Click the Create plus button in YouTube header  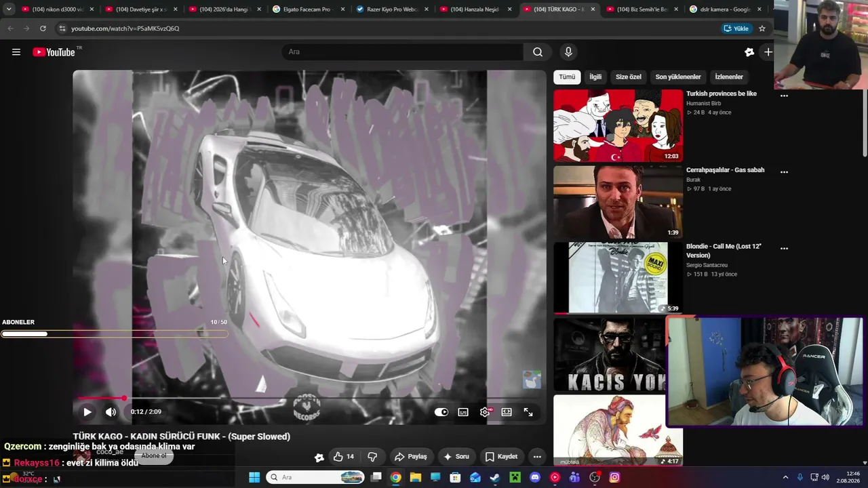pyautogui.click(x=768, y=52)
